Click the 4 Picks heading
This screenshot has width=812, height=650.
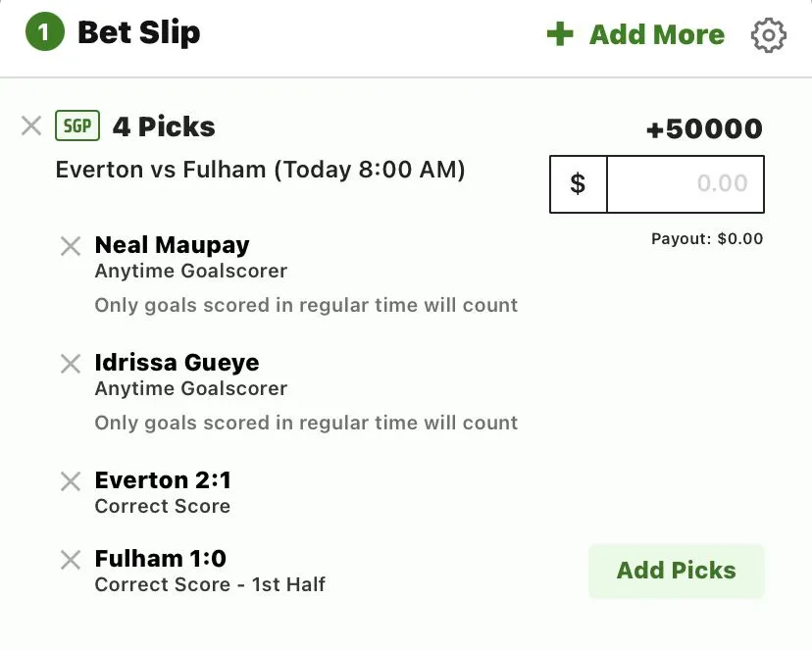pos(164,126)
